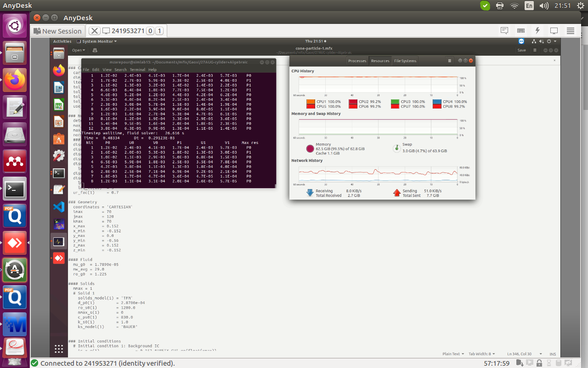This screenshot has height=368, width=588.
Task: Open the AnyDesk hamburger menu
Action: point(571,31)
